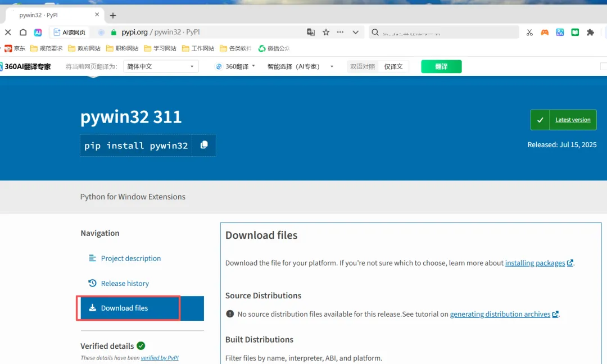Switch to 仅译文 mode
This screenshot has height=364, width=607.
pos(393,66)
